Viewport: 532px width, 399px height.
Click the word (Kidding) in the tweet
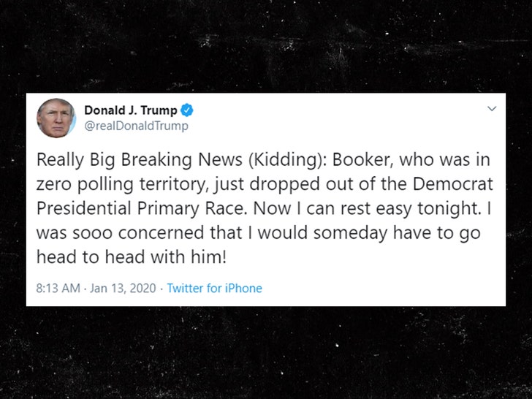[287, 160]
